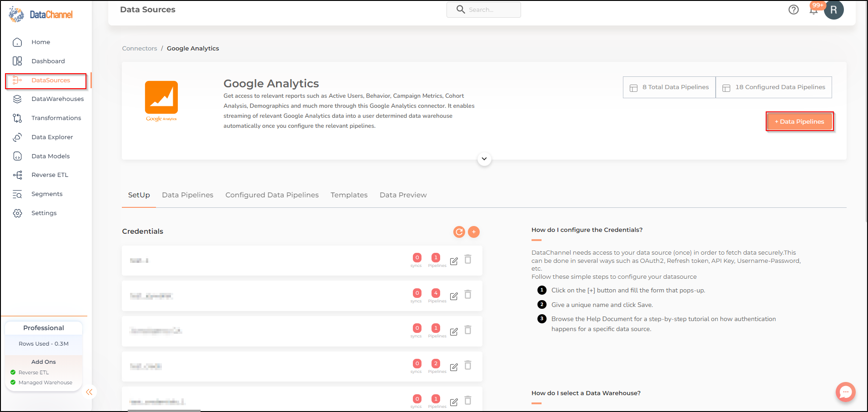Select DataSources in the sidebar
The image size is (868, 412).
pos(45,80)
